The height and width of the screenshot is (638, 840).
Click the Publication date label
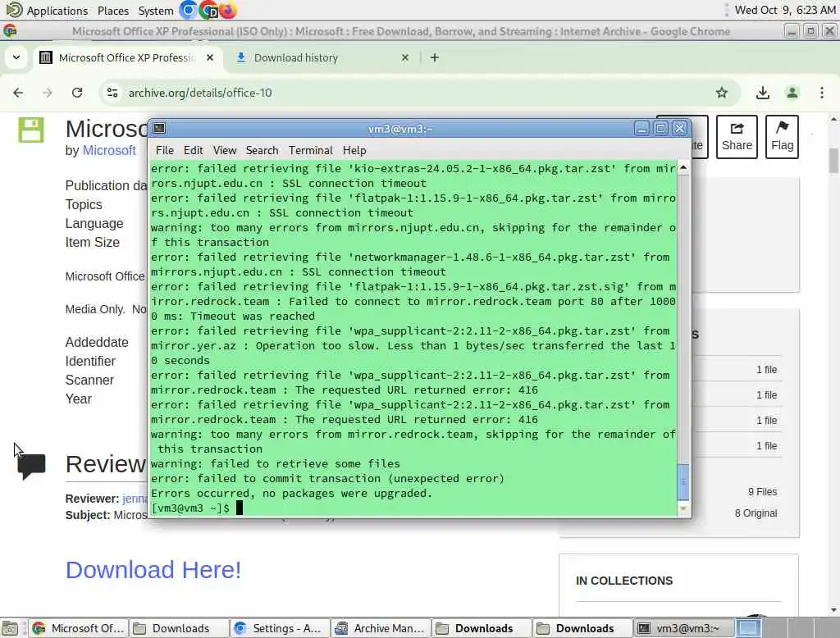(106, 186)
